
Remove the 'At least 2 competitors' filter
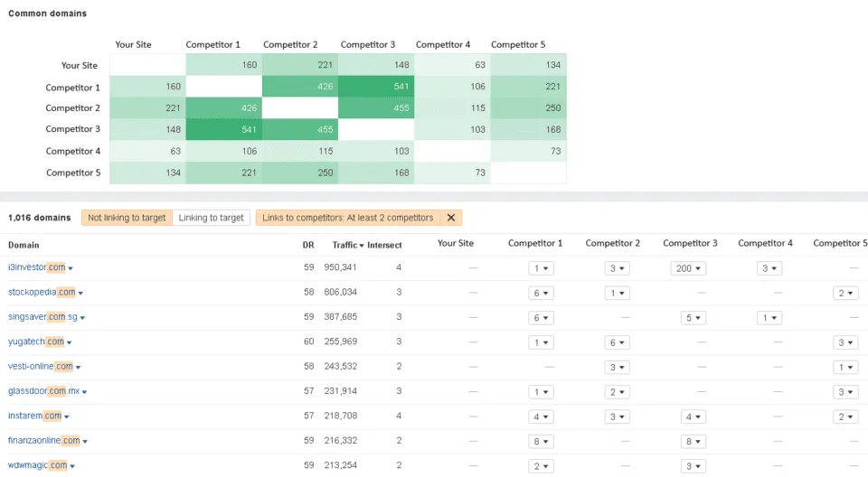pyautogui.click(x=451, y=218)
